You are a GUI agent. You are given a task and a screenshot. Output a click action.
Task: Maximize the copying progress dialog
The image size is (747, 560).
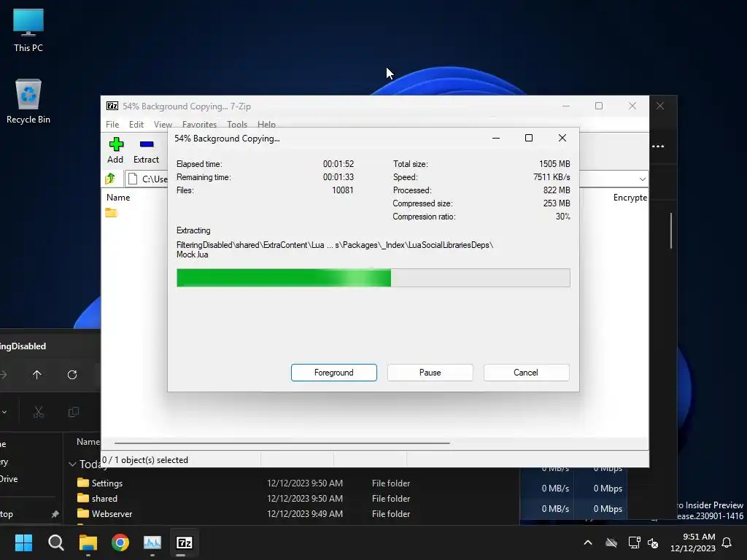pyautogui.click(x=529, y=138)
